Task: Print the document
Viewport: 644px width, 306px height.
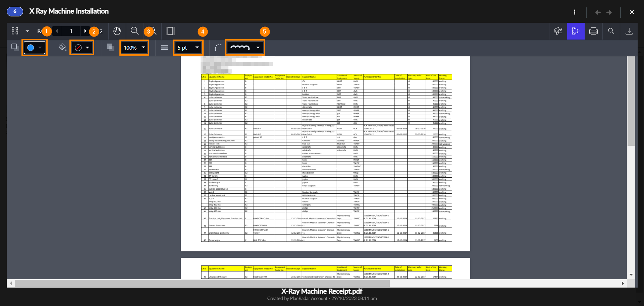Action: tap(593, 31)
